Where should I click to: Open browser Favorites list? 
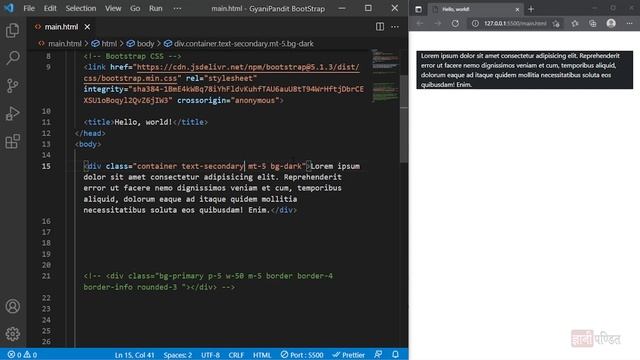coord(575,24)
